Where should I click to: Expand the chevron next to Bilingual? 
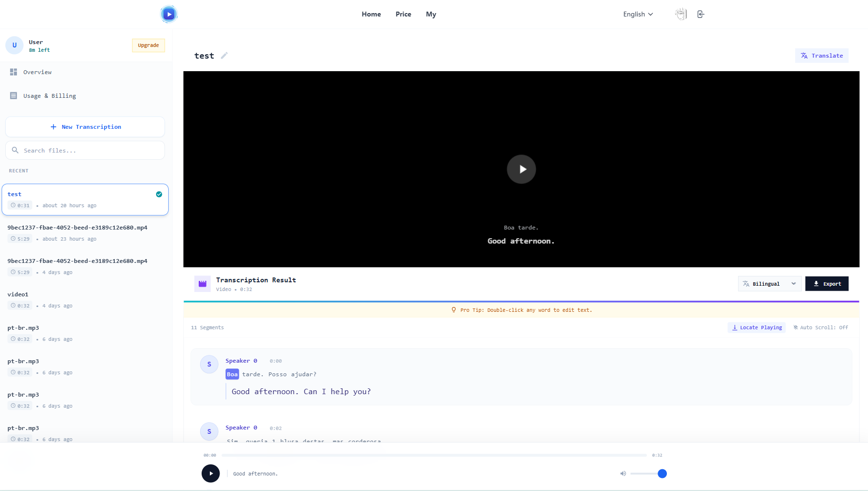coord(793,283)
